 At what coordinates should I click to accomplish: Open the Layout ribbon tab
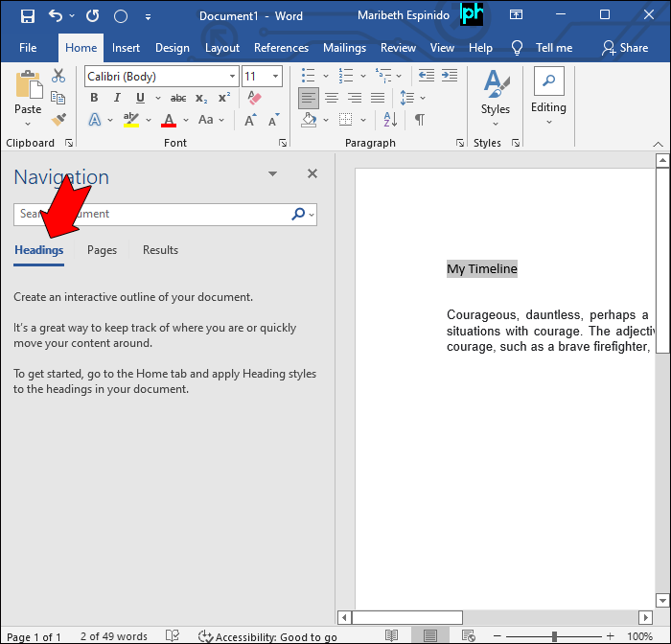tap(222, 48)
